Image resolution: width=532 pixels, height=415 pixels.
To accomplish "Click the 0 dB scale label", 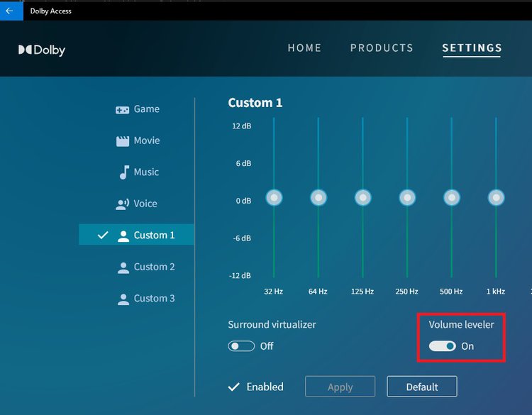I will tap(243, 201).
